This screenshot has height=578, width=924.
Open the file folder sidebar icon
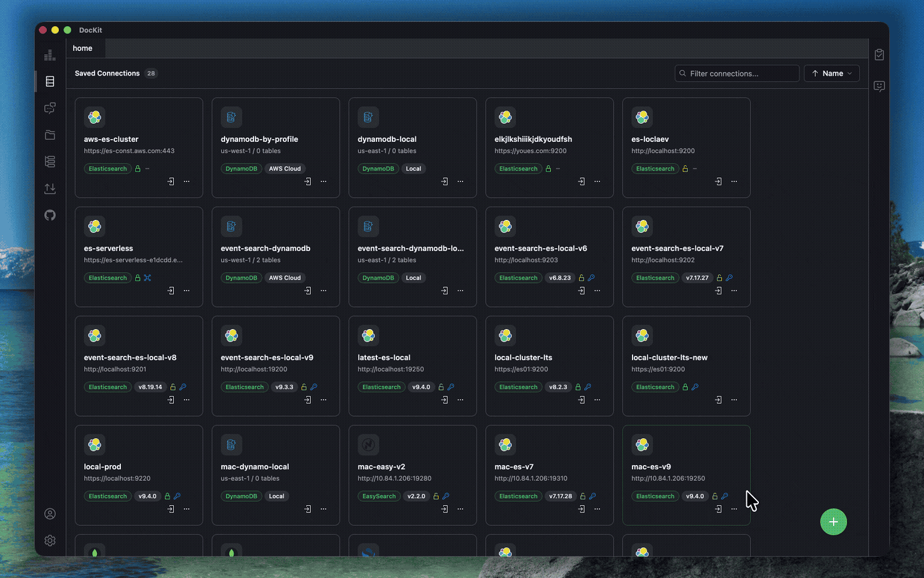[x=49, y=135]
